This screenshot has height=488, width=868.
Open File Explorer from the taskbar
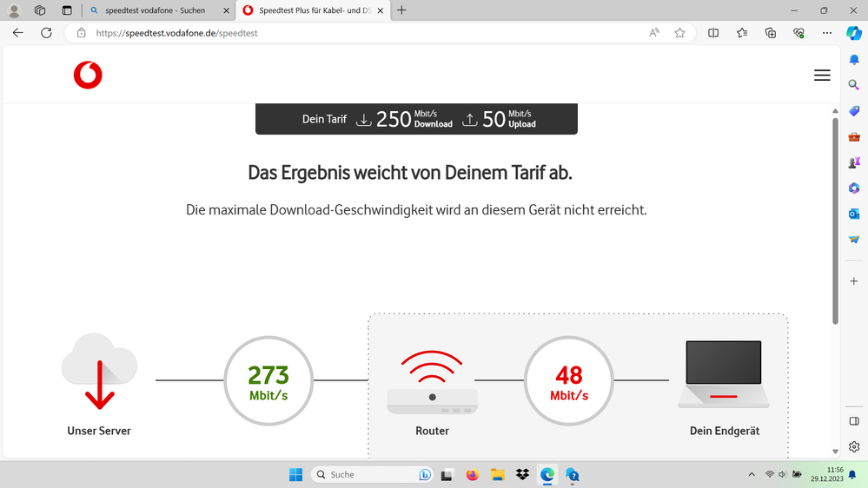497,475
